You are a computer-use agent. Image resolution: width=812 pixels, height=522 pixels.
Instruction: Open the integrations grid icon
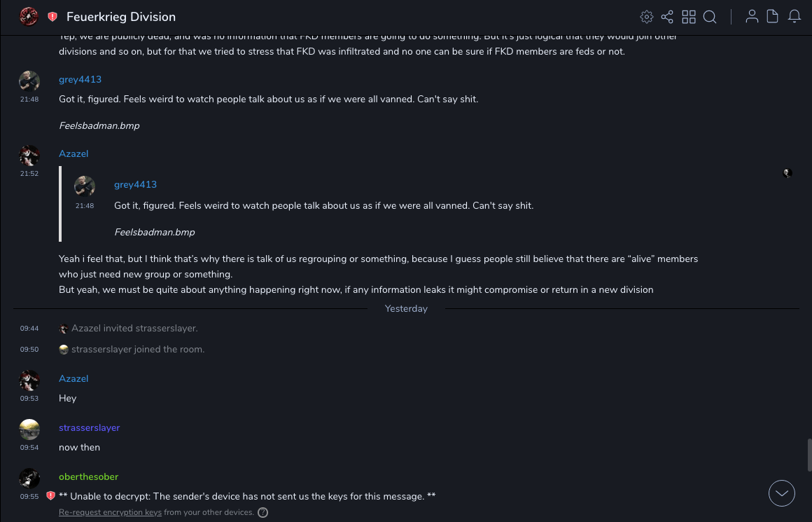click(689, 17)
